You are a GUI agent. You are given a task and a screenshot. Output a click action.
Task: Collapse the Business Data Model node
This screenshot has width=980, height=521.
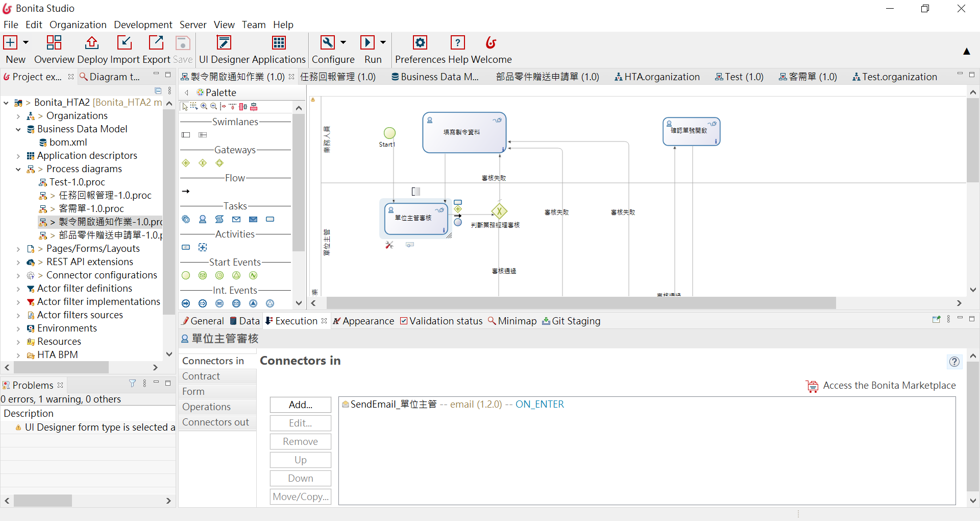(18, 129)
